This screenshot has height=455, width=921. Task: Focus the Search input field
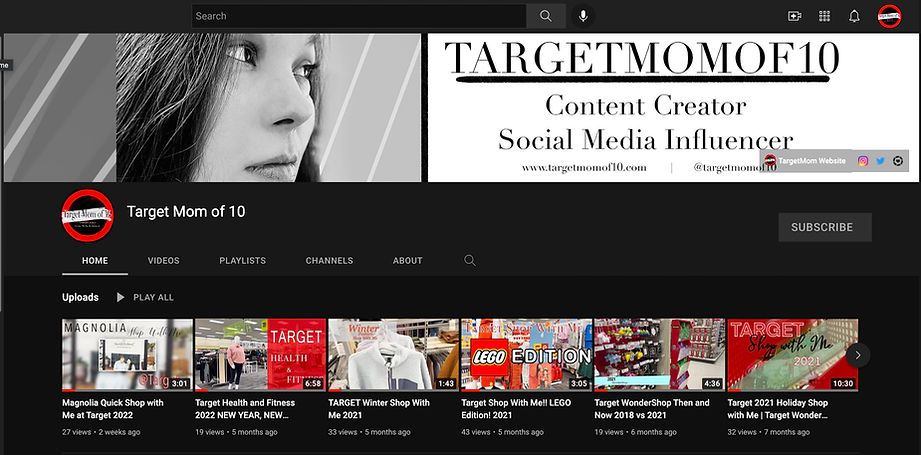(x=359, y=16)
